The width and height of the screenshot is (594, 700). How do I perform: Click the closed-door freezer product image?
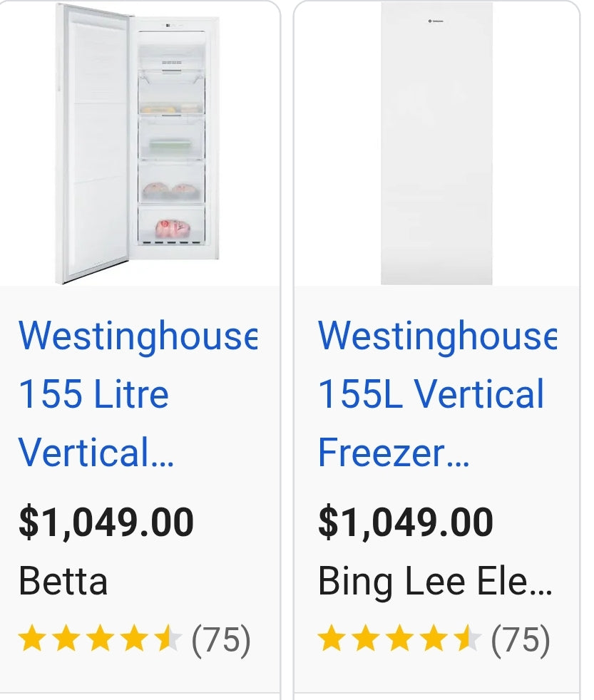pos(436,143)
